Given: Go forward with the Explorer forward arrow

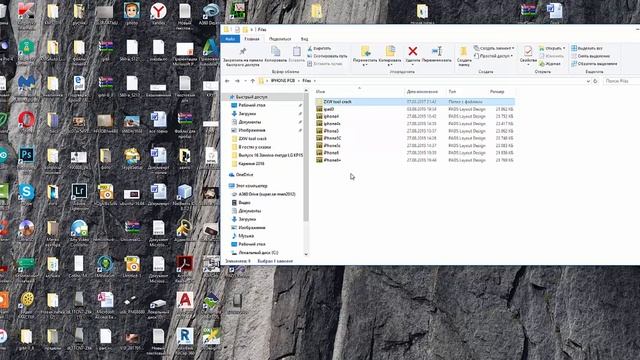Looking at the screenshot, I should [237, 81].
